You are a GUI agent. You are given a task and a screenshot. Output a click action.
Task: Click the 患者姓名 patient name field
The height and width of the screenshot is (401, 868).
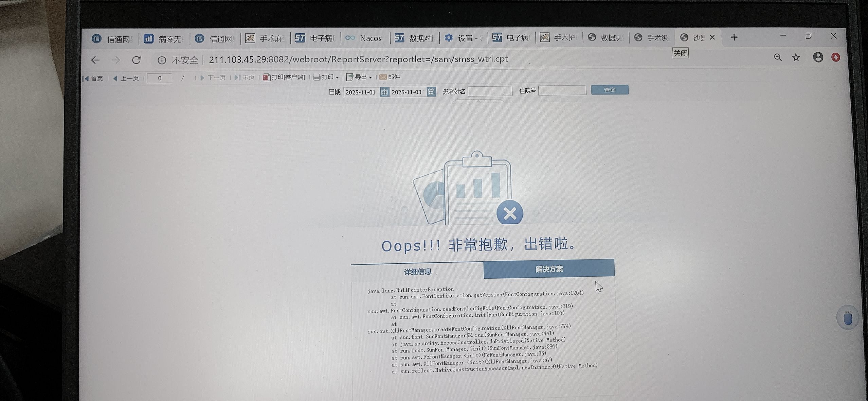click(490, 91)
